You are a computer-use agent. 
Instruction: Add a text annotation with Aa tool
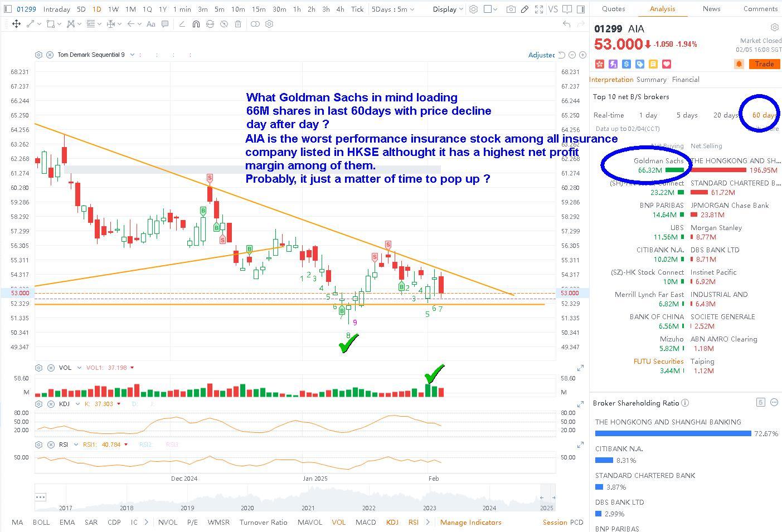coord(150,24)
